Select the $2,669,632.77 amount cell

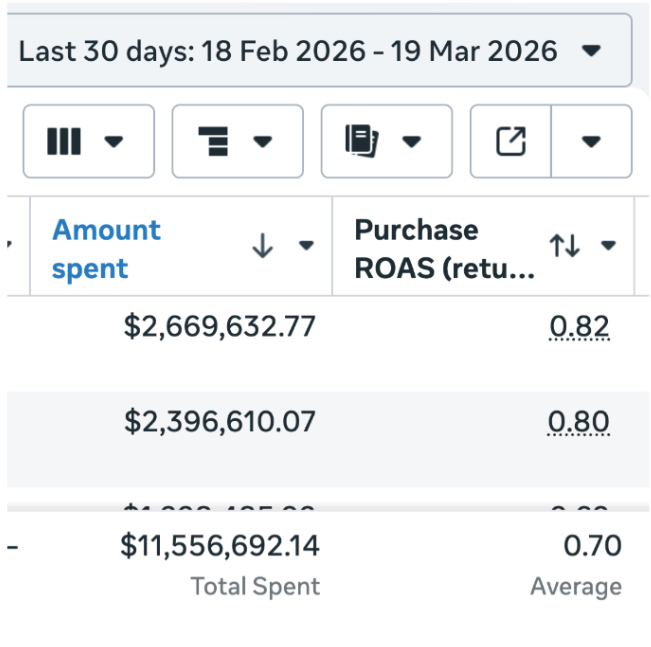(219, 326)
